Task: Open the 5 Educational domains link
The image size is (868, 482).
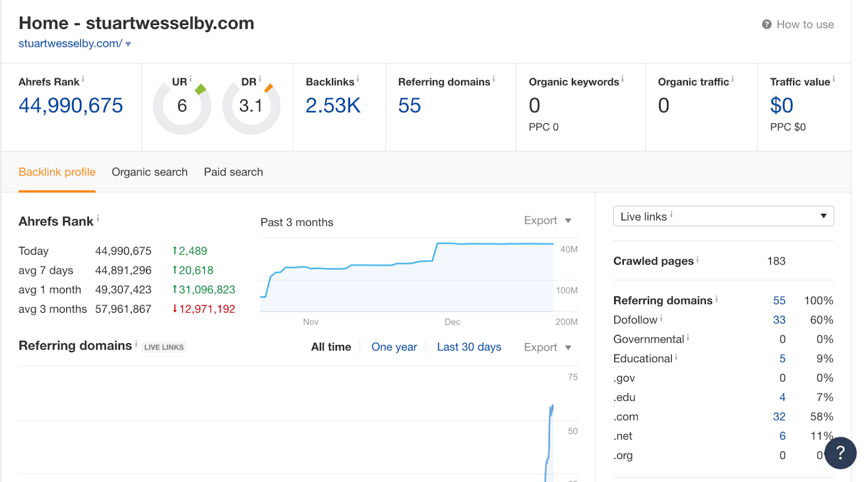Action: click(x=782, y=359)
